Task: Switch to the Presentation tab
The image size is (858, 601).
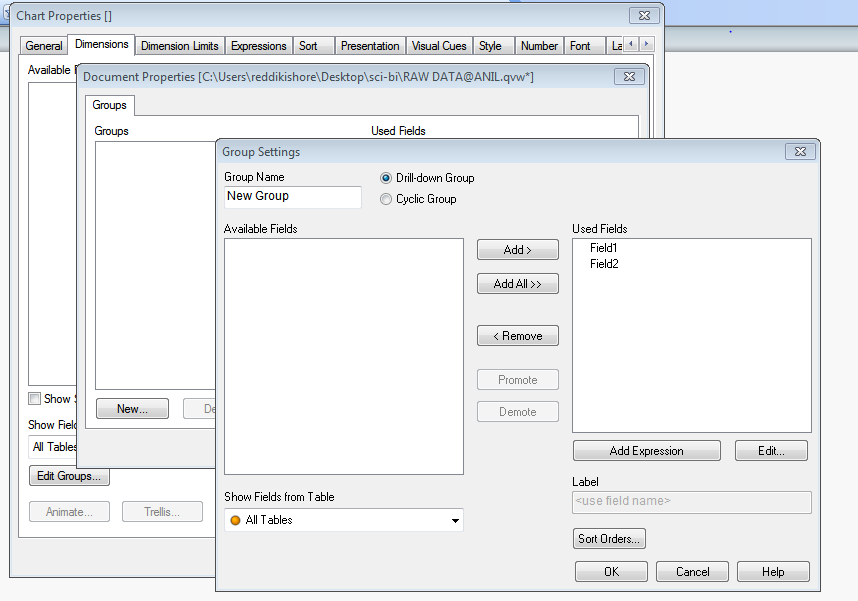Action: click(370, 46)
